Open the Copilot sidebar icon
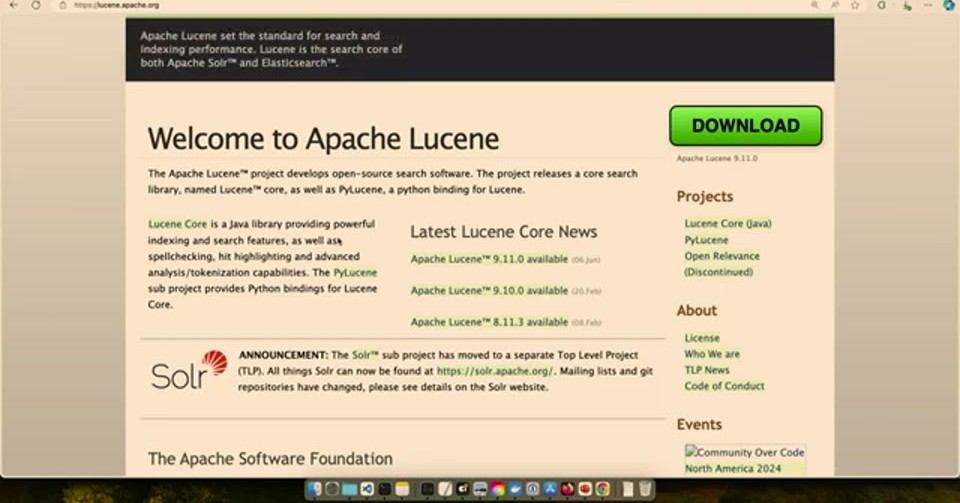 coord(948,5)
